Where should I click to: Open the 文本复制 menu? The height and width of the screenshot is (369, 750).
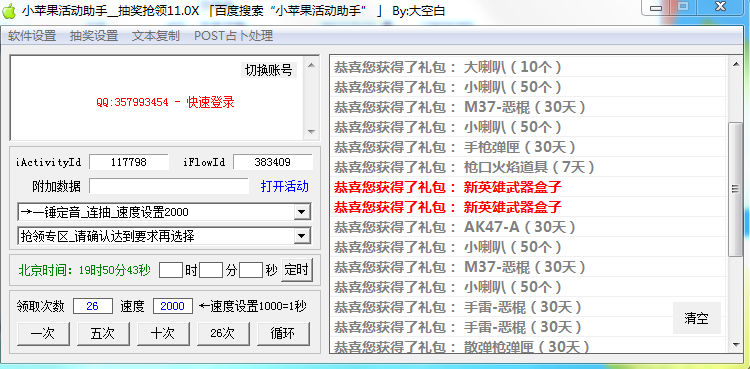(x=155, y=36)
